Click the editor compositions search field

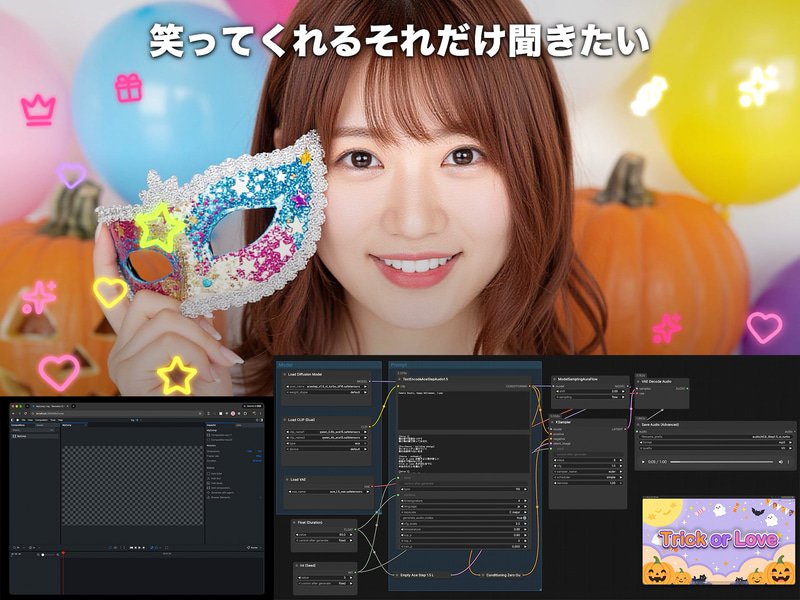tap(33, 430)
